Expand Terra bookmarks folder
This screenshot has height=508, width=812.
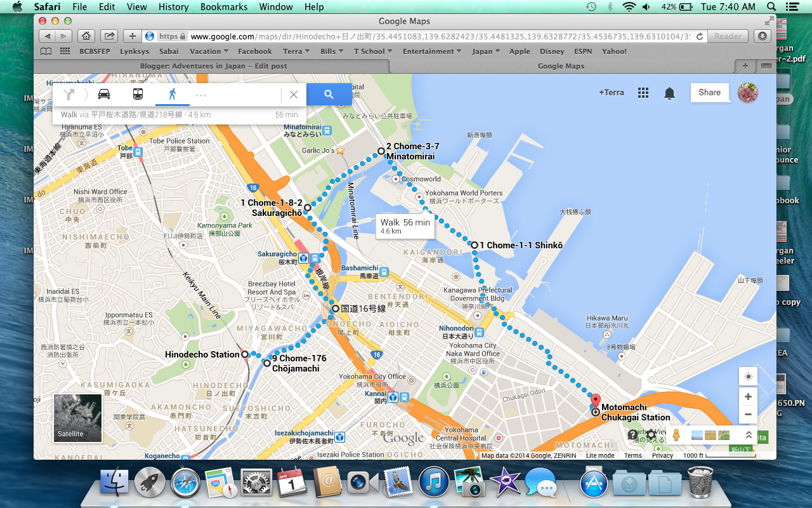[x=296, y=51]
